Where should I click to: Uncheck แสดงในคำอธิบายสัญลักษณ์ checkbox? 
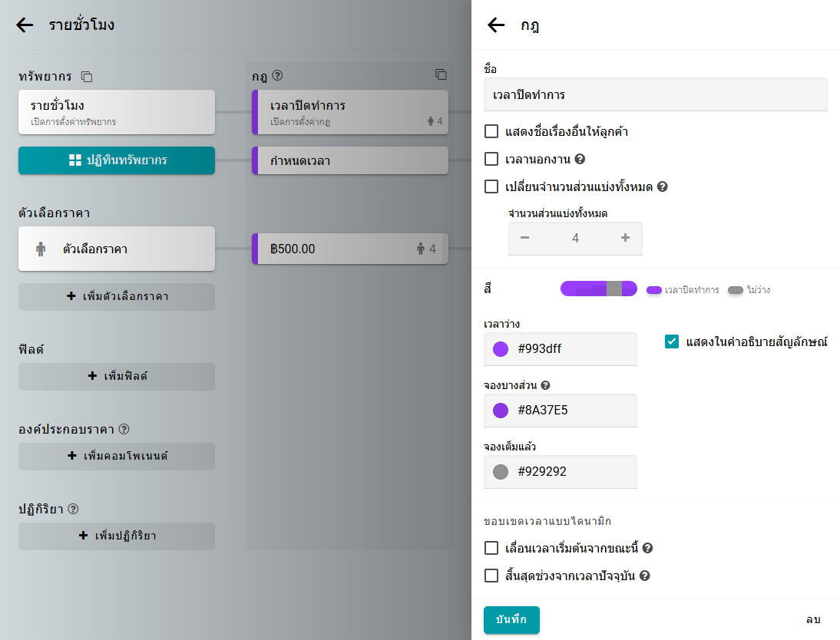pyautogui.click(x=672, y=341)
